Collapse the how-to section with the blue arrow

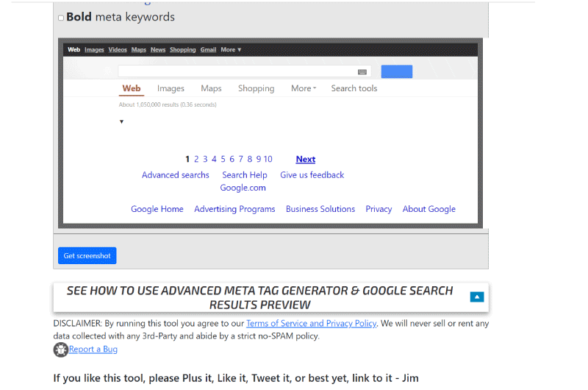(x=476, y=297)
